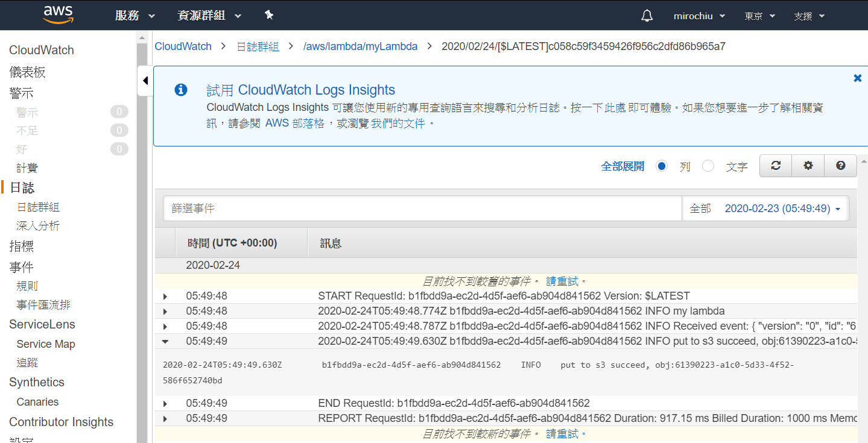Image resolution: width=868 pixels, height=443 pixels.
Task: Open 事件匯流排 event buses in sidebar
Action: 43,305
